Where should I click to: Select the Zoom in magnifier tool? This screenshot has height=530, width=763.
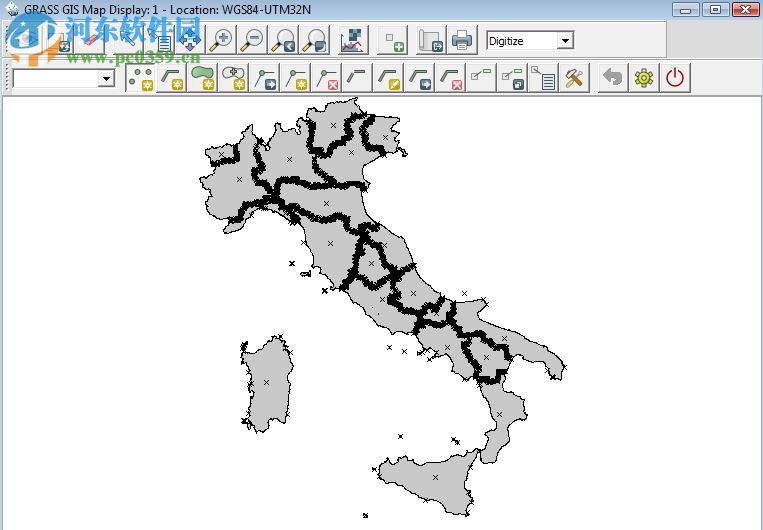click(x=221, y=40)
